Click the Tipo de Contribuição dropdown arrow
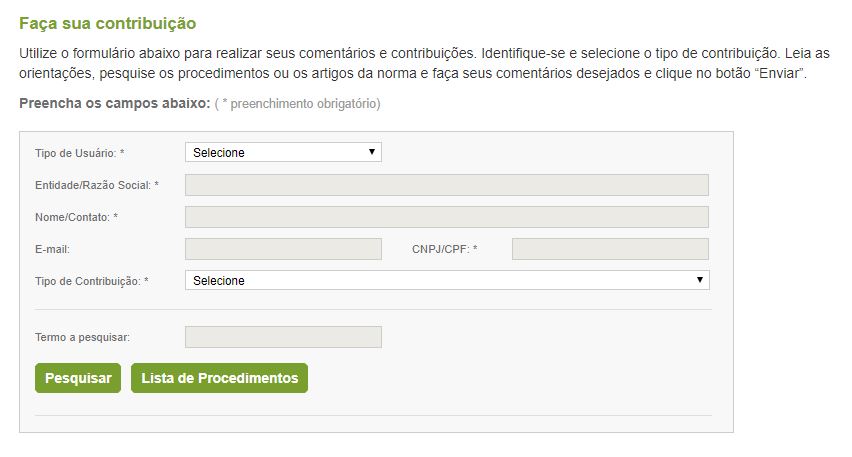This screenshot has height=457, width=852. click(700, 280)
